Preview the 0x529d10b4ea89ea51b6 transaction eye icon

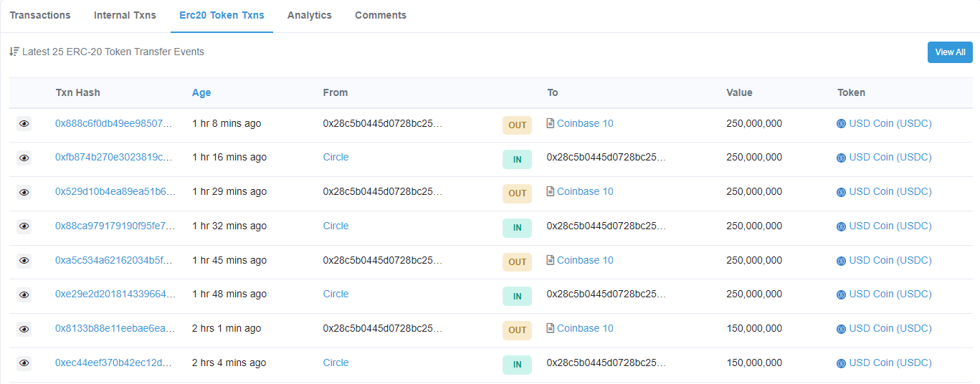[x=24, y=193]
